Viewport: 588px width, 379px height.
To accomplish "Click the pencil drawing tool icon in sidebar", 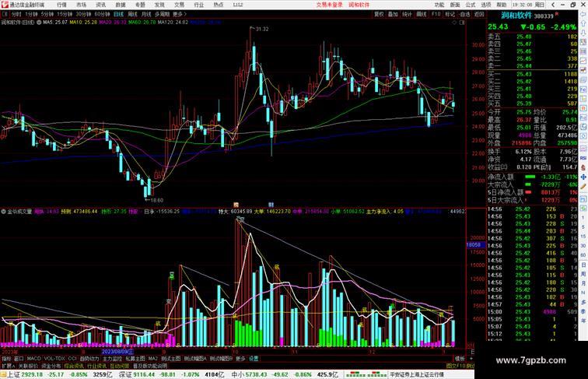I will coord(583,186).
